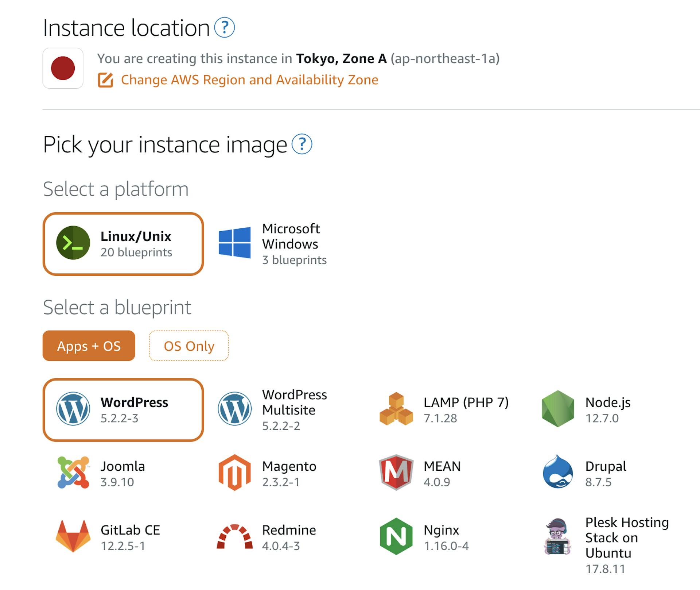Switch platform to Microsoft Windows
Screen dimensions: 700x590
pos(273,243)
